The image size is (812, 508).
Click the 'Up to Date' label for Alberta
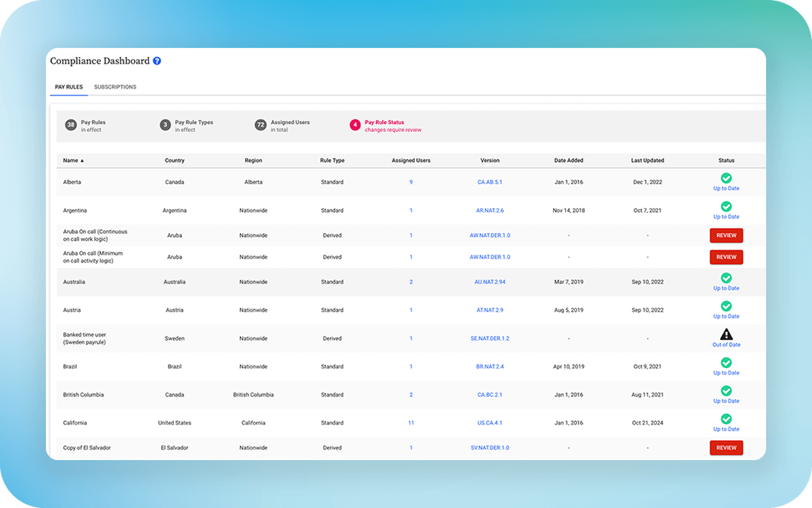726,188
